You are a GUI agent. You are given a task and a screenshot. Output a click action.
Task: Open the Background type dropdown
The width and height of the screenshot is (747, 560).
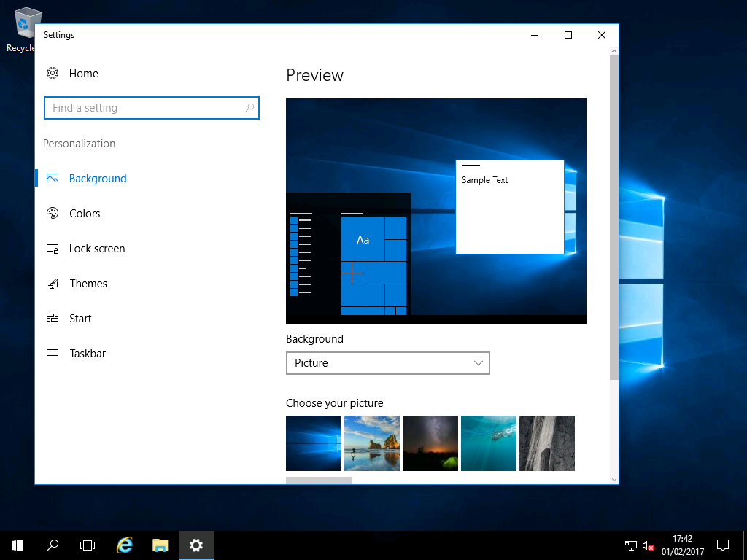coord(388,363)
